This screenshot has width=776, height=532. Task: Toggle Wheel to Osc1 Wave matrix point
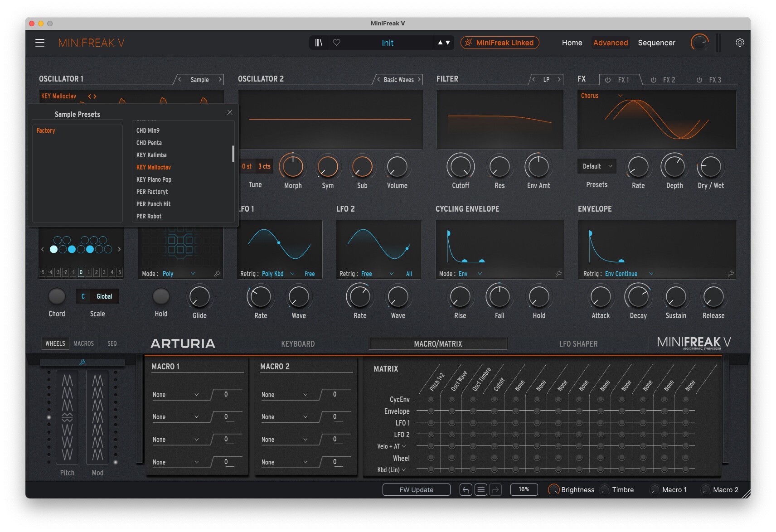(x=452, y=458)
